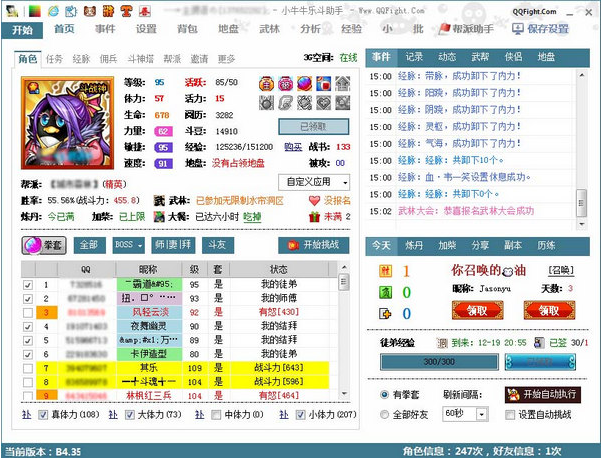Click the 斗友 button
Viewport: 602px width, 458px height.
pyautogui.click(x=218, y=245)
